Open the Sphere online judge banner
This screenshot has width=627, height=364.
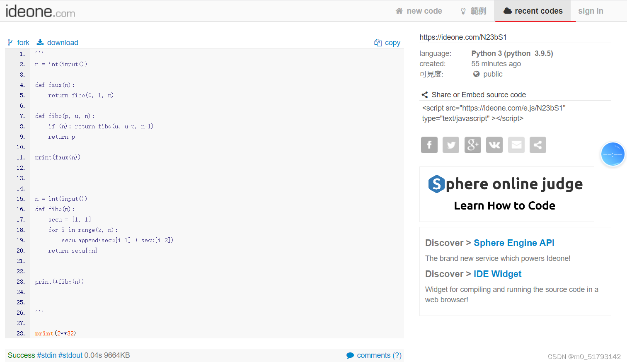pos(507,194)
